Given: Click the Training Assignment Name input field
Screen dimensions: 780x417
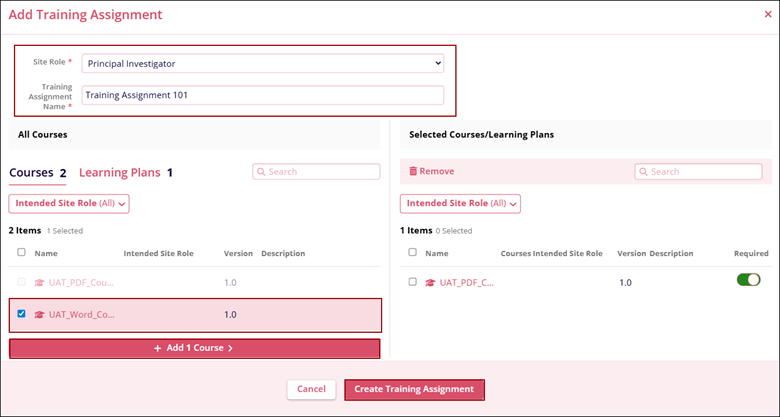Looking at the screenshot, I should 262,95.
